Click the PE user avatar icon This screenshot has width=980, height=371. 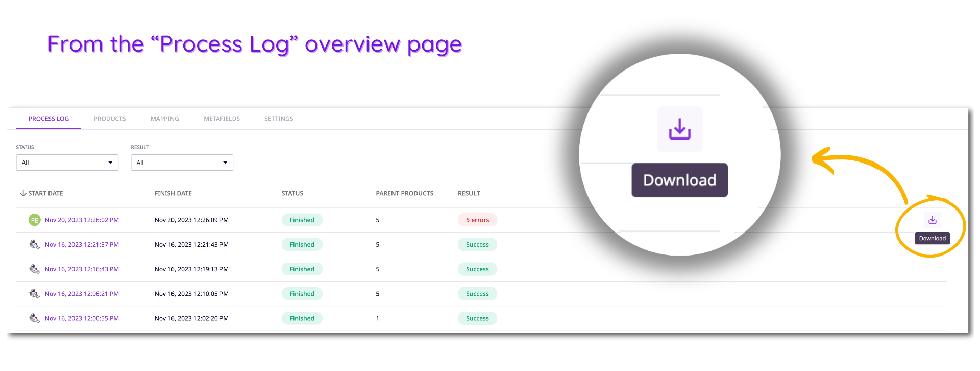tap(34, 220)
